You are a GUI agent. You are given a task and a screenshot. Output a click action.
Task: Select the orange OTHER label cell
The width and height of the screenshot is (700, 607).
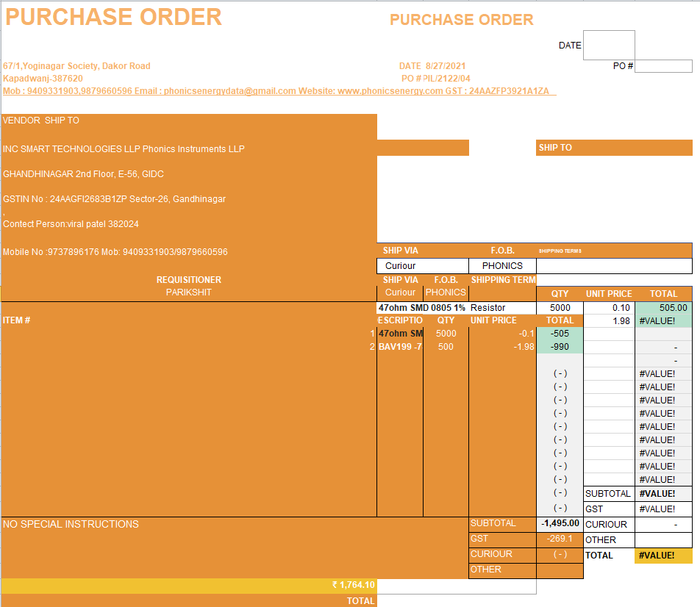(x=502, y=570)
